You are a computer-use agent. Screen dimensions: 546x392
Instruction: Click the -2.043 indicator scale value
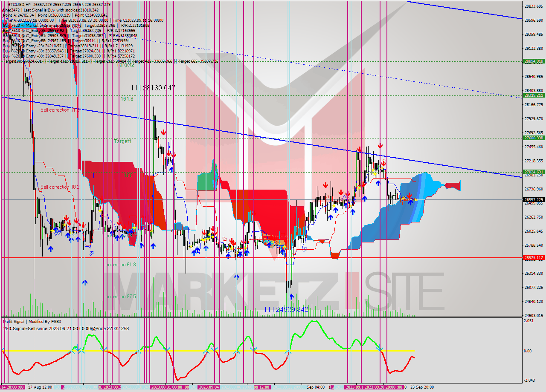coord(529,380)
